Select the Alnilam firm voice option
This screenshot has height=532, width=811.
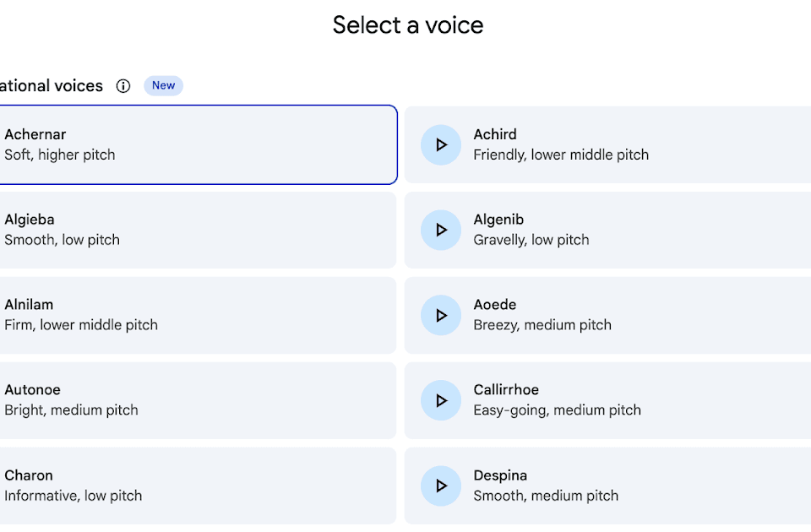pos(194,315)
